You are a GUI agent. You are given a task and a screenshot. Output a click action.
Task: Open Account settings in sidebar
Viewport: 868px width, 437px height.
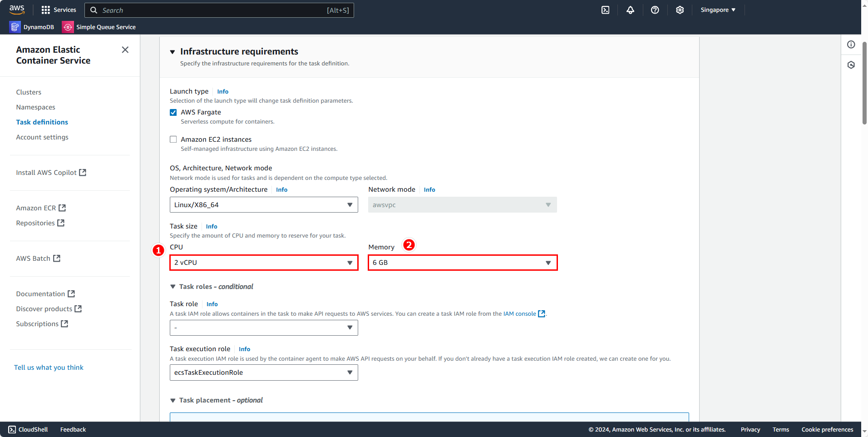coord(42,137)
